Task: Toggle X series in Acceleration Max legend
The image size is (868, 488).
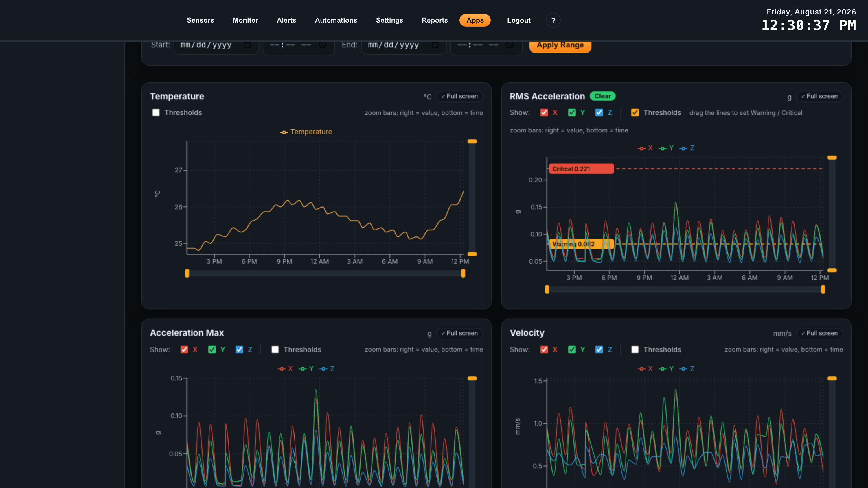Action: tap(285, 369)
